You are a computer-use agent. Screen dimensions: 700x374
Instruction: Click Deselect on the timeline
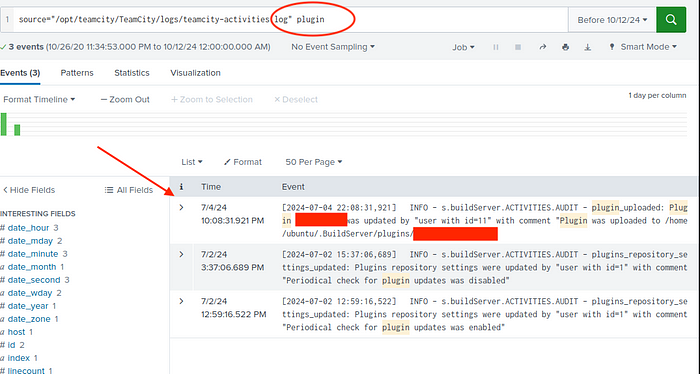click(296, 100)
